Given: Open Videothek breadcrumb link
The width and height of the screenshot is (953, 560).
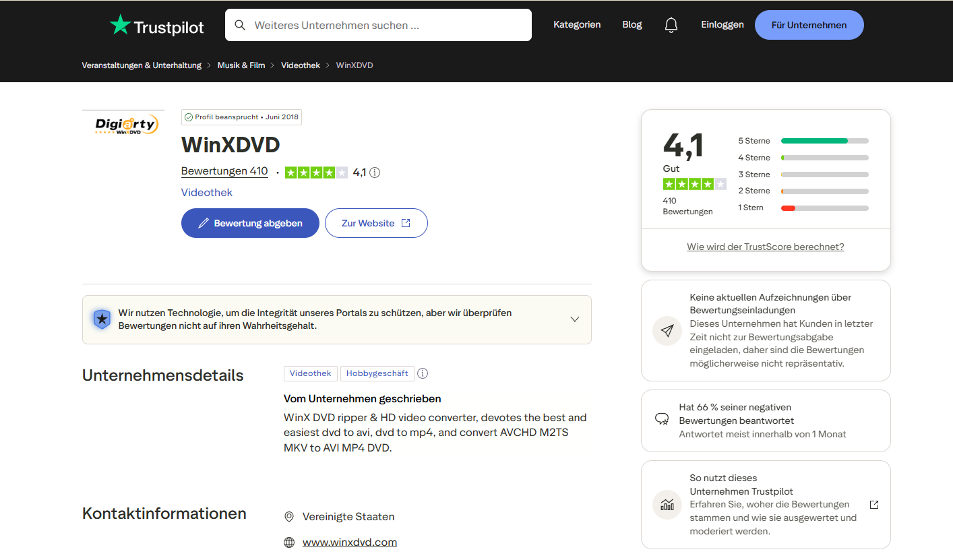Looking at the screenshot, I should point(301,65).
